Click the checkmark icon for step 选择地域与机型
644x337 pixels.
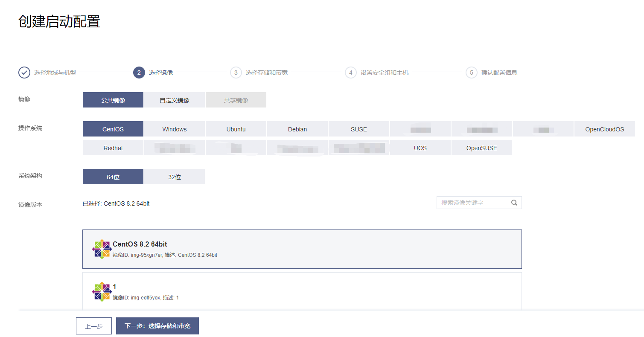tap(24, 73)
